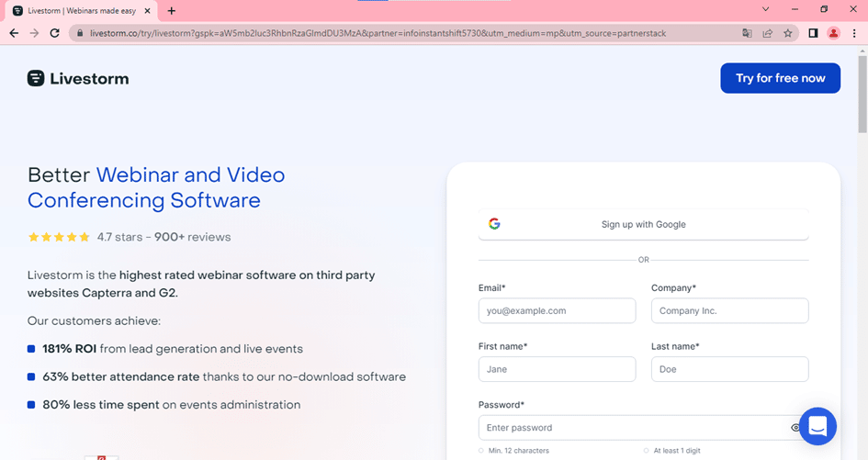Click the Google G logo icon
Screen dimensions: 868x460
click(x=494, y=224)
